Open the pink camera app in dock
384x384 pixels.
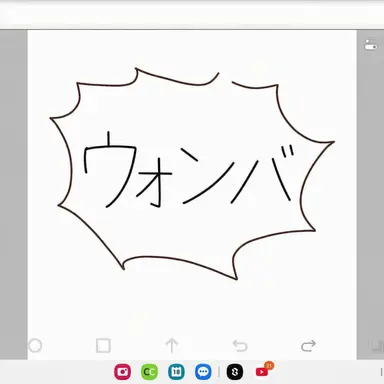click(x=123, y=372)
